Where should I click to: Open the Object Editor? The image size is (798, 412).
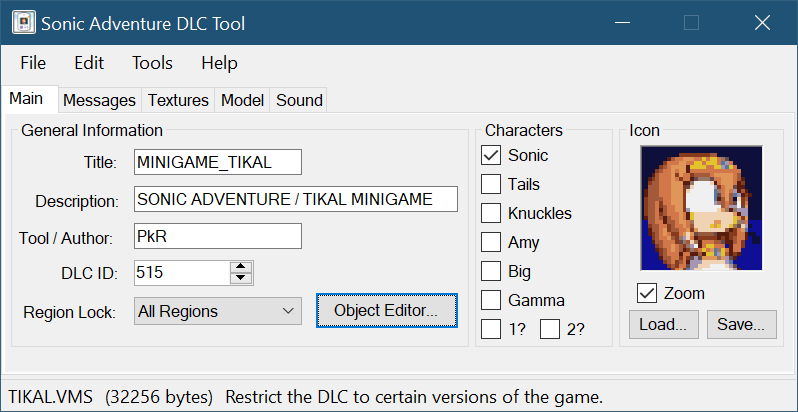pyautogui.click(x=386, y=311)
